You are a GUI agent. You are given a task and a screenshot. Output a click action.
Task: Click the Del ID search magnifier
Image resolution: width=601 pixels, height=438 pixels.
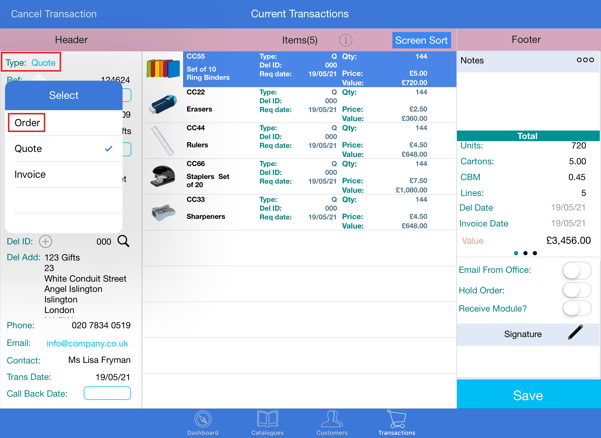pyautogui.click(x=123, y=241)
